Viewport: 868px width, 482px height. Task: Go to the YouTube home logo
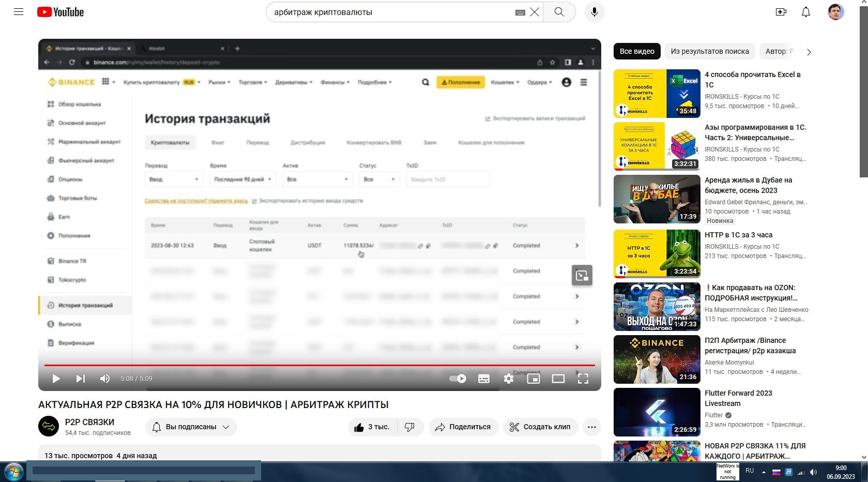pyautogui.click(x=60, y=12)
